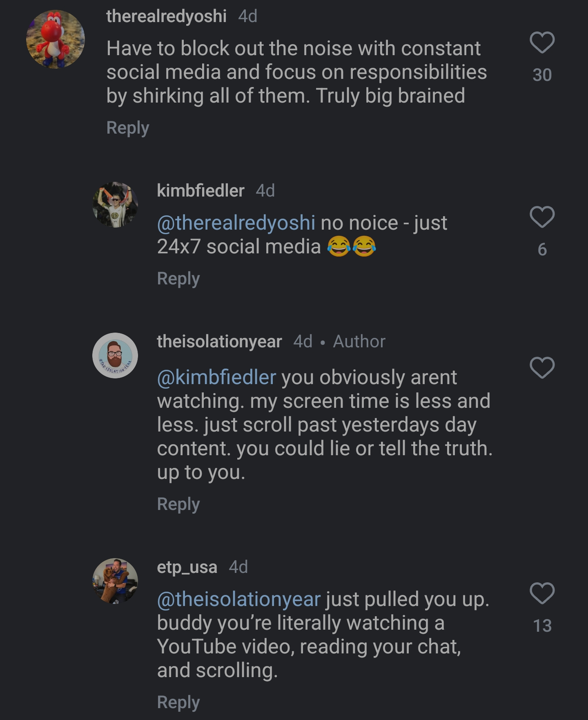View the 30 likes count

pyautogui.click(x=542, y=75)
